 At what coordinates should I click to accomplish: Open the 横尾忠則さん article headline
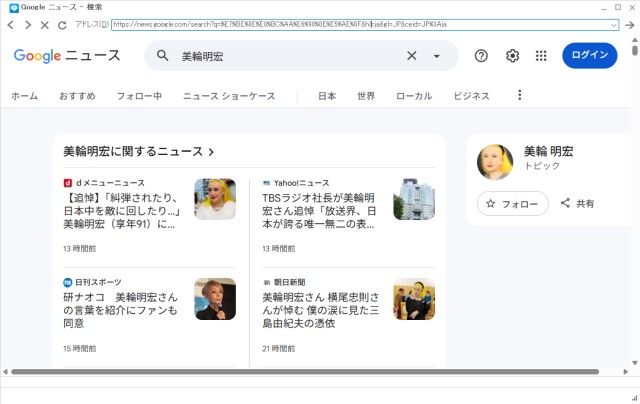point(321,310)
